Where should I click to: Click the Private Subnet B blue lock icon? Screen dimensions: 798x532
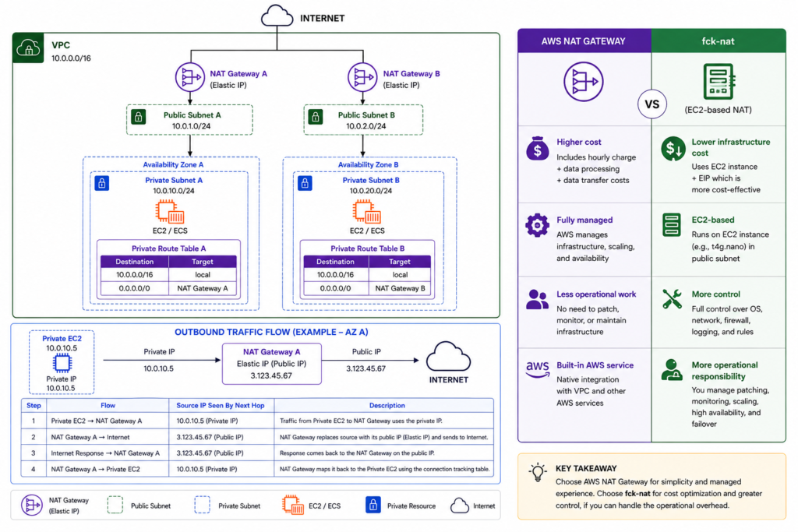point(305,183)
